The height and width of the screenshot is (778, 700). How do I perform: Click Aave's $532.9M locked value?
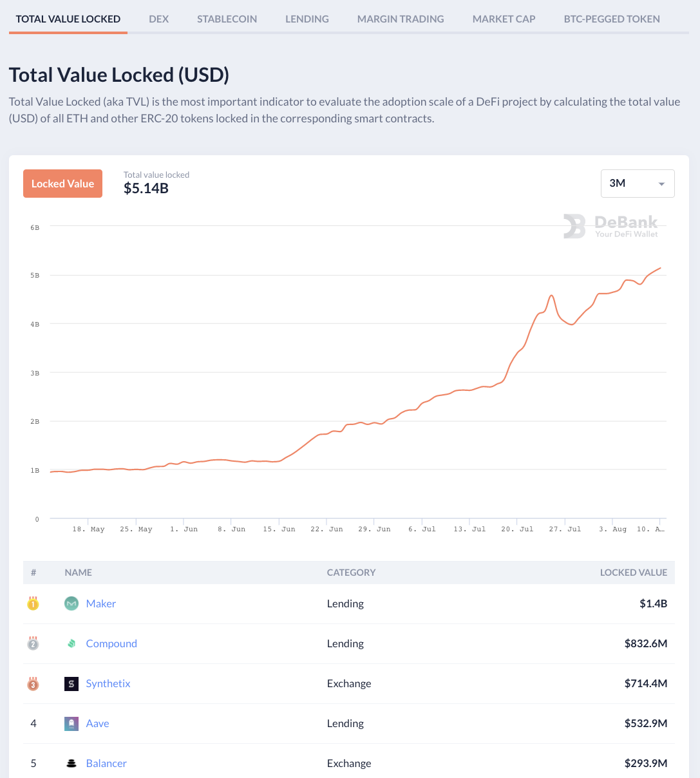click(646, 723)
